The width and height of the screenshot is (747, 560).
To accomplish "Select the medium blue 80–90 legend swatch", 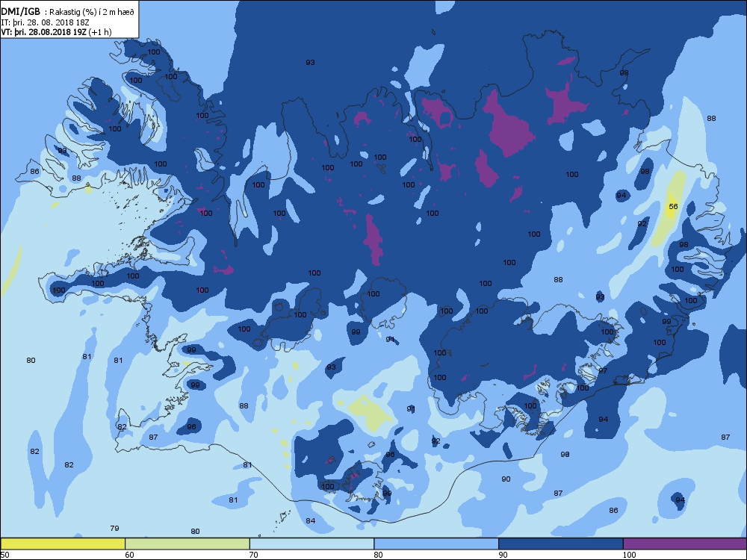I will coord(436,544).
